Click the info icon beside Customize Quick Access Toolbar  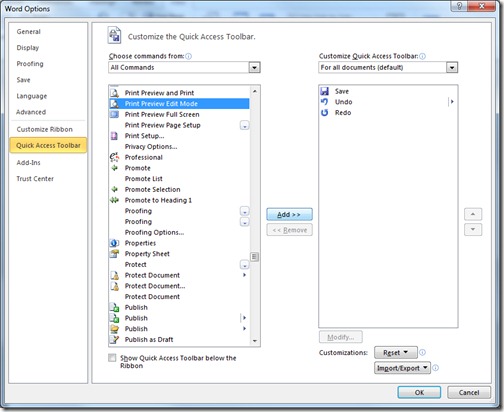point(422,56)
